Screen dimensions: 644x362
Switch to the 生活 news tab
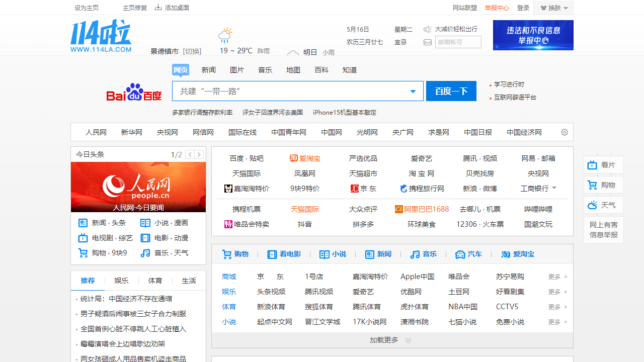(189, 281)
